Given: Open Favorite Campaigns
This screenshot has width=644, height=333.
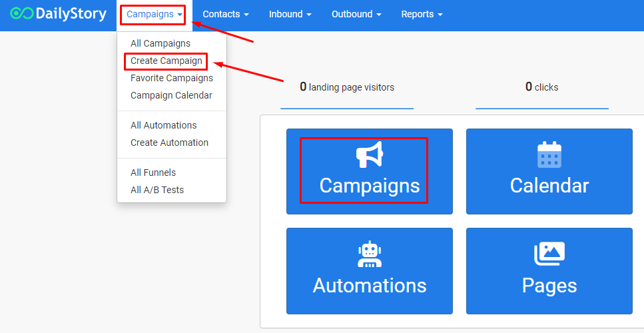Looking at the screenshot, I should pyautogui.click(x=172, y=78).
